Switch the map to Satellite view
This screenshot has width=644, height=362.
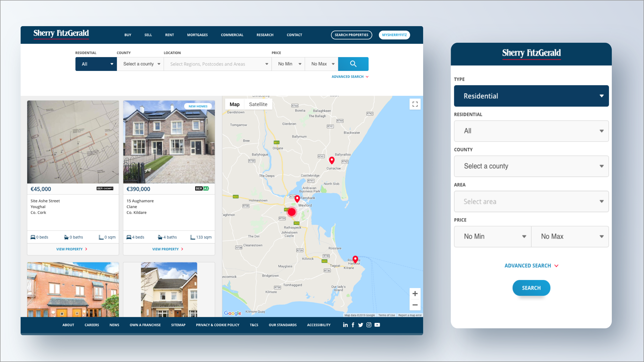click(258, 104)
